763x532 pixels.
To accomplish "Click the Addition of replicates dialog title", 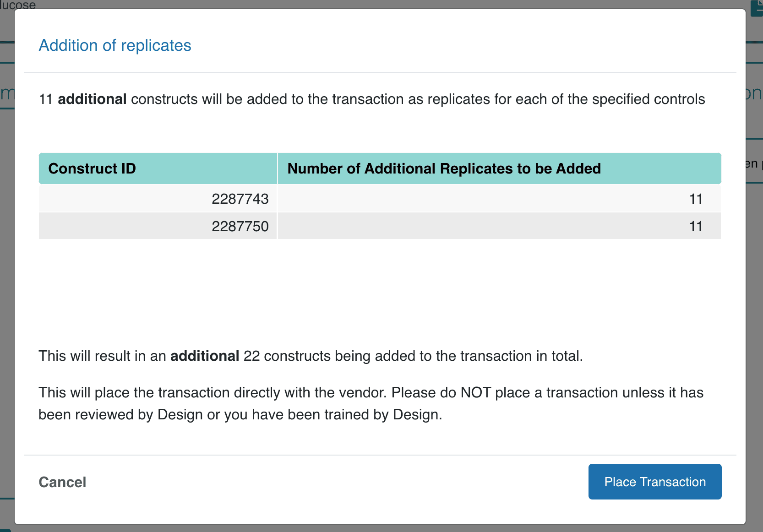I will 115,45.
